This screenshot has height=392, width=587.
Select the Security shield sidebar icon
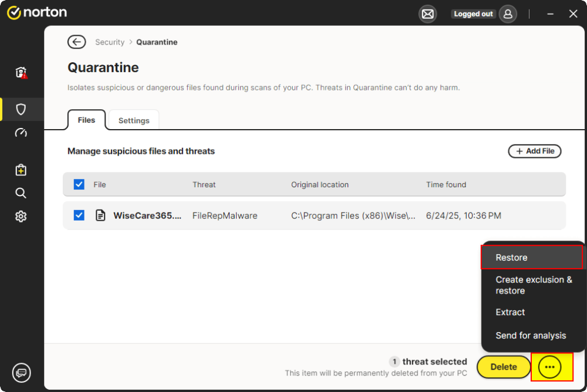pyautogui.click(x=21, y=109)
